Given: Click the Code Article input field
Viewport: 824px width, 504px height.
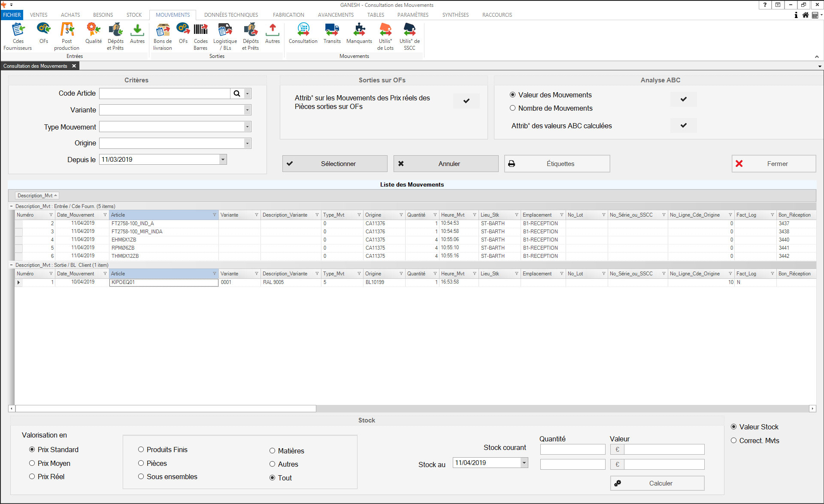Looking at the screenshot, I should click(x=165, y=94).
